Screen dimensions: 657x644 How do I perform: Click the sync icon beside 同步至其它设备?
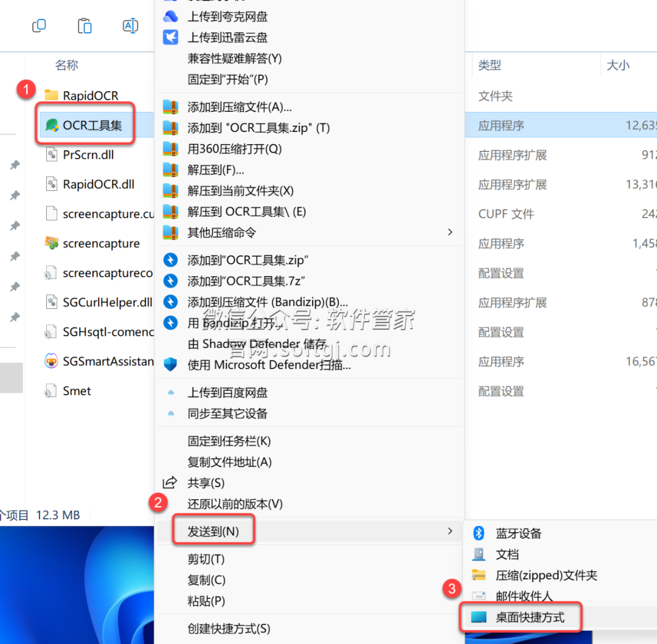coord(171,414)
